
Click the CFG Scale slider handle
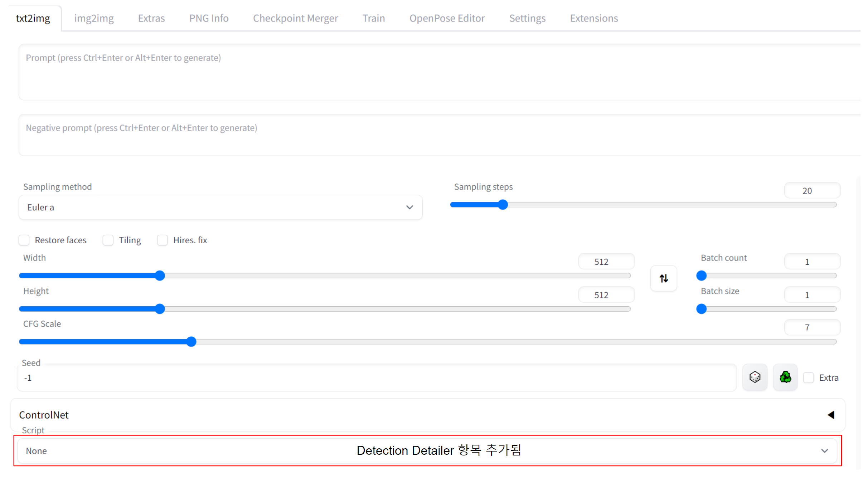pos(191,342)
